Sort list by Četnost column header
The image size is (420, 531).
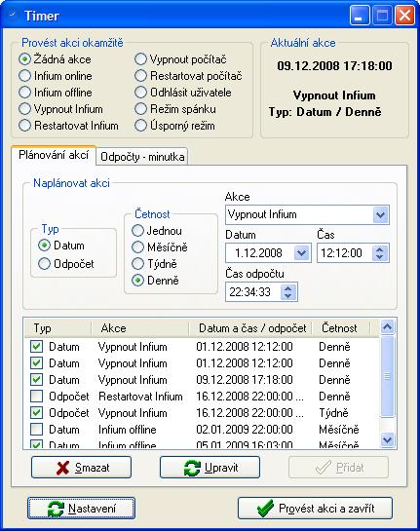tap(341, 327)
